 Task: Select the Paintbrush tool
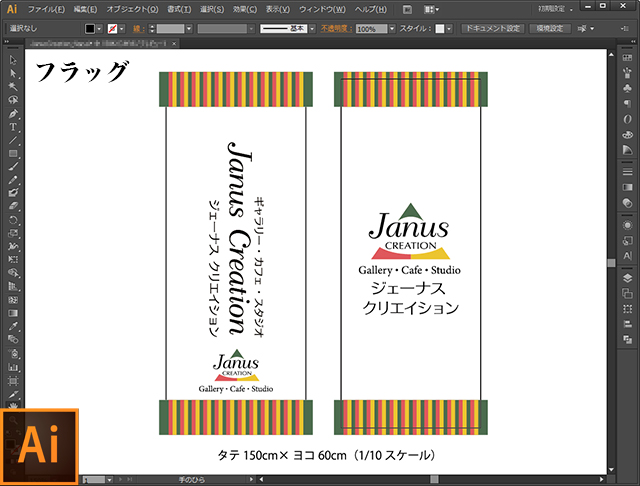pyautogui.click(x=13, y=166)
